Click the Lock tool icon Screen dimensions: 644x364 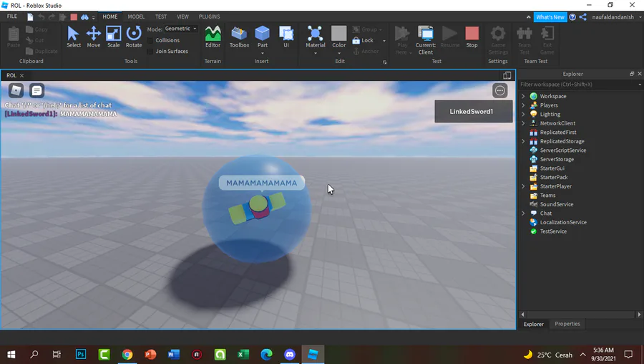[x=356, y=40]
